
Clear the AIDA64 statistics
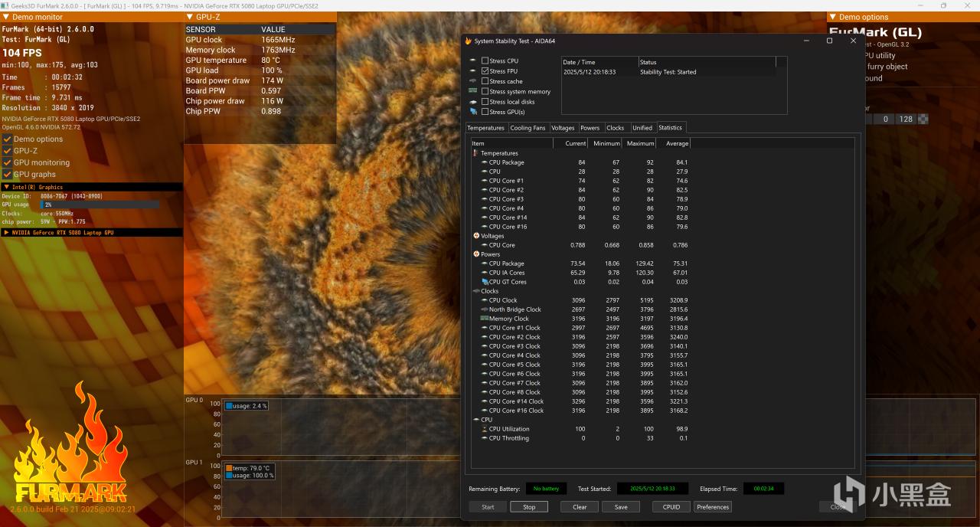[x=580, y=507]
